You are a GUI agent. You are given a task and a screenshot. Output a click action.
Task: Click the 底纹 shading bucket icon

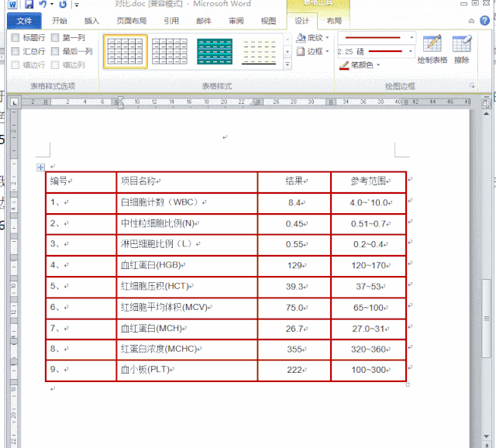click(301, 38)
